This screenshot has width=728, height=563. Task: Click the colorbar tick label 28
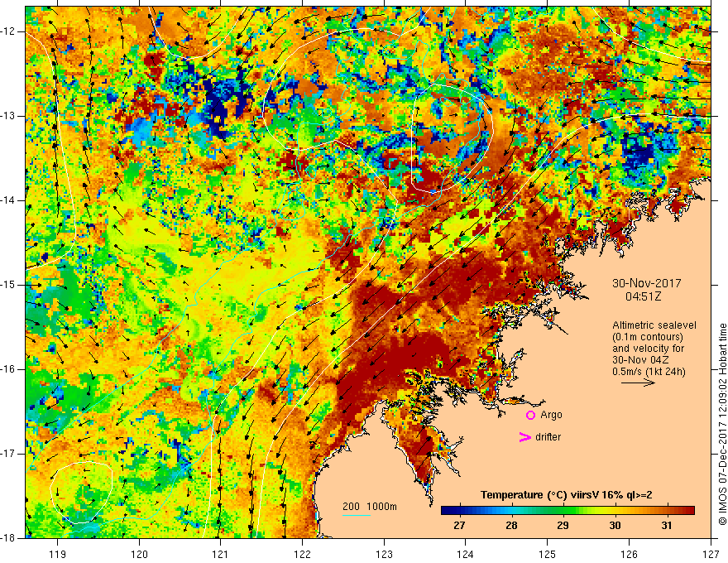pos(511,526)
